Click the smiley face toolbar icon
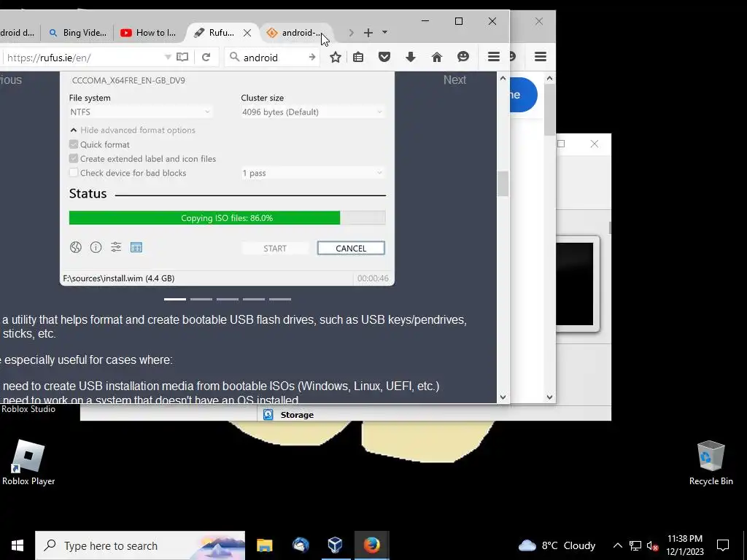747x560 pixels. [463, 57]
